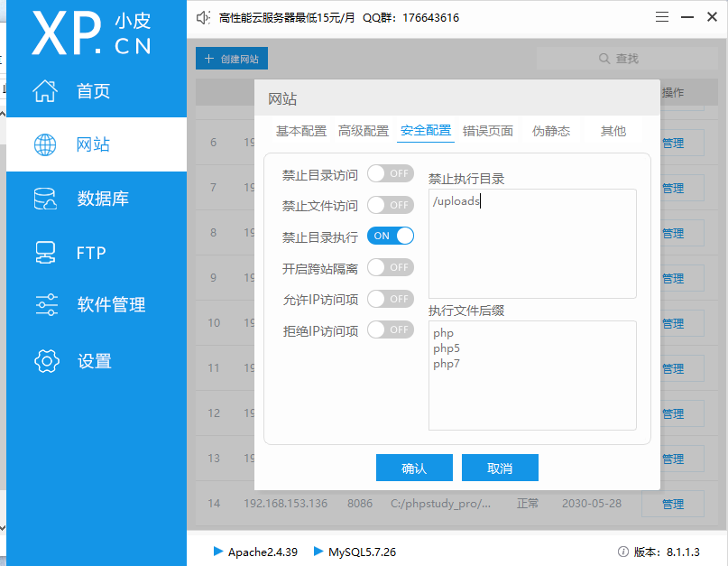Open the hamburger menu icon

click(x=662, y=17)
